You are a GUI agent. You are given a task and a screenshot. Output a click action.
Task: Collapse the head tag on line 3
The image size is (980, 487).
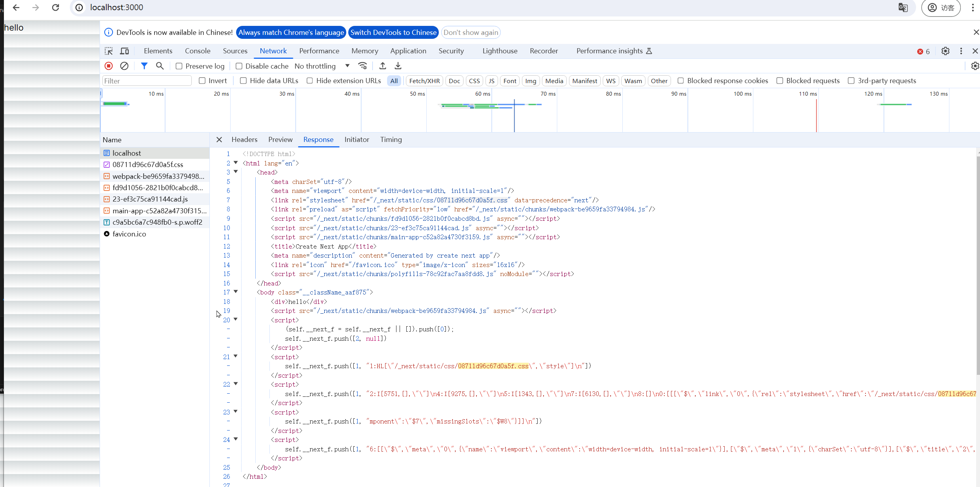coord(236,172)
